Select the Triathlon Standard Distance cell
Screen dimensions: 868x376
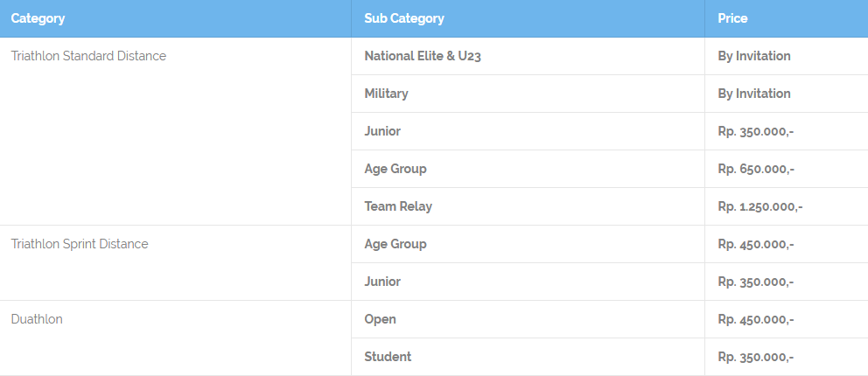coord(176,131)
